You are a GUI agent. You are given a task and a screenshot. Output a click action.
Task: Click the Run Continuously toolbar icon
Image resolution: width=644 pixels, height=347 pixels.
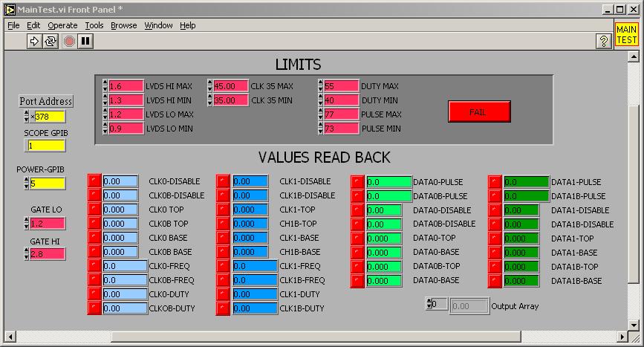point(51,42)
